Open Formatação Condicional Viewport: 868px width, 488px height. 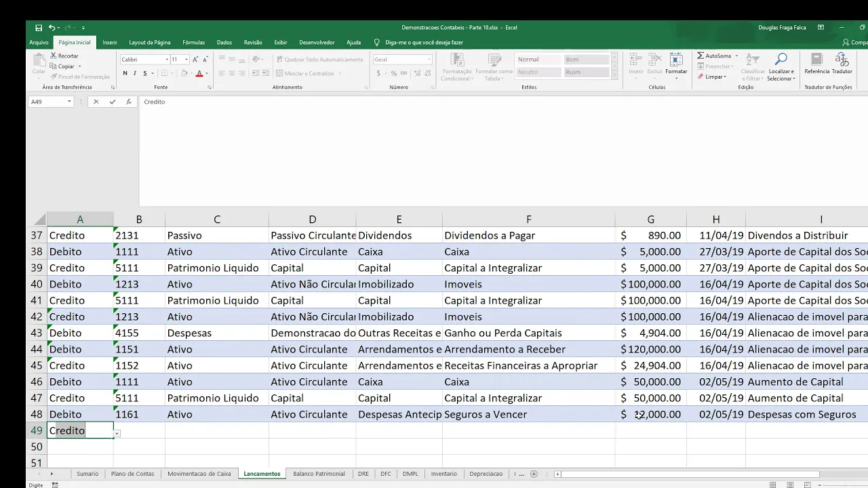tap(456, 68)
